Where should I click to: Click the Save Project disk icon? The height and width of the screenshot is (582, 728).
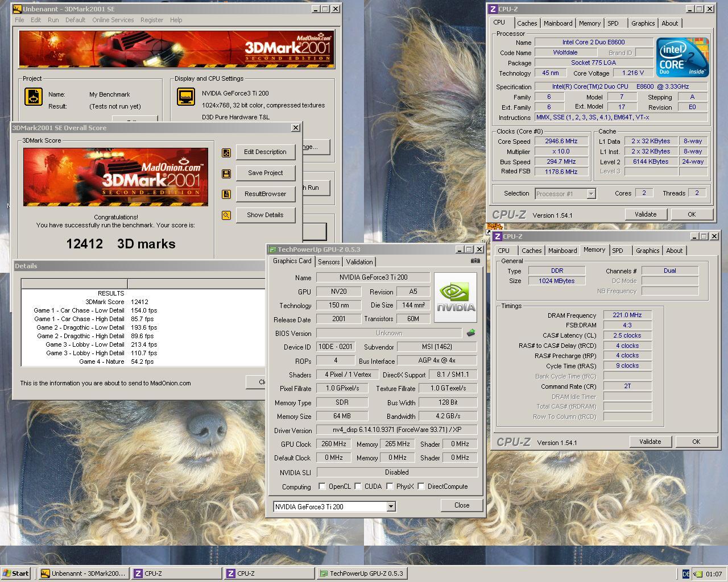pyautogui.click(x=226, y=173)
